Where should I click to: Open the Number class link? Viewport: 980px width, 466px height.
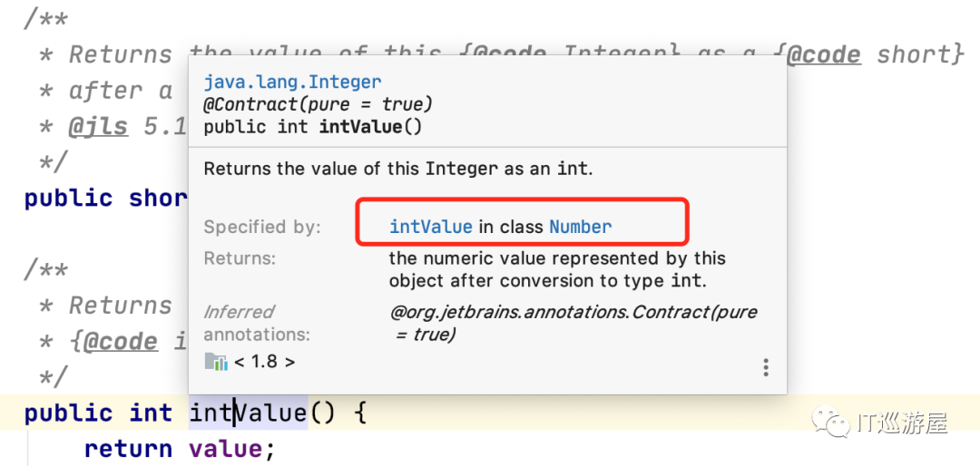581,227
